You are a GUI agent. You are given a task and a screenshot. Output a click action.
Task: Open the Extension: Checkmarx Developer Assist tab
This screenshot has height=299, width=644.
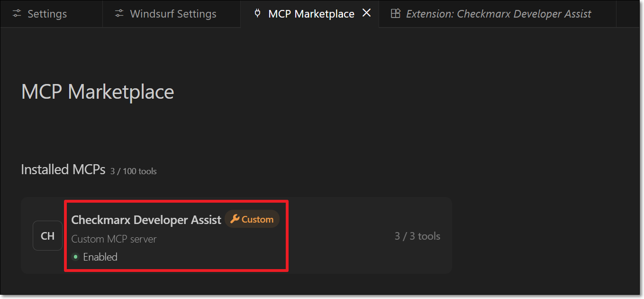[x=499, y=14]
